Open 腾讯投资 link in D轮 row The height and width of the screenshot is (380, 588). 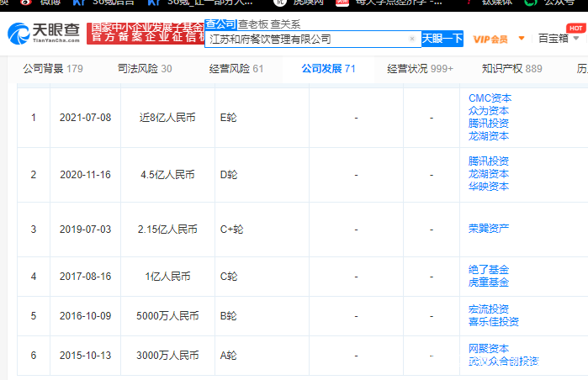[x=488, y=161]
